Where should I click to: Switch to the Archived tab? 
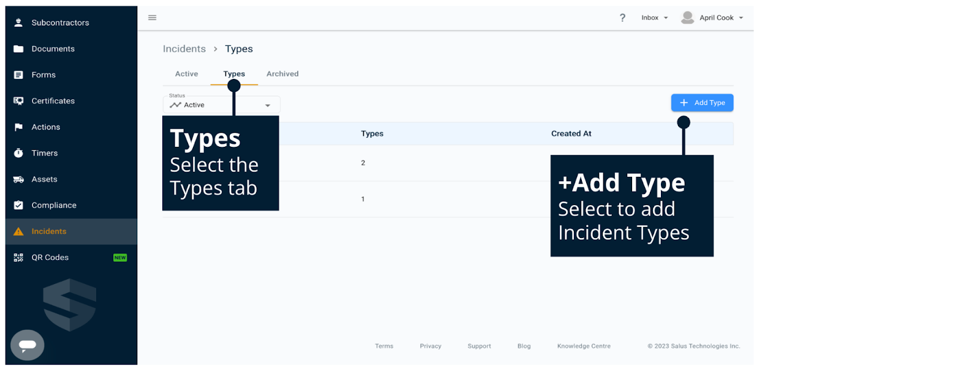click(282, 74)
